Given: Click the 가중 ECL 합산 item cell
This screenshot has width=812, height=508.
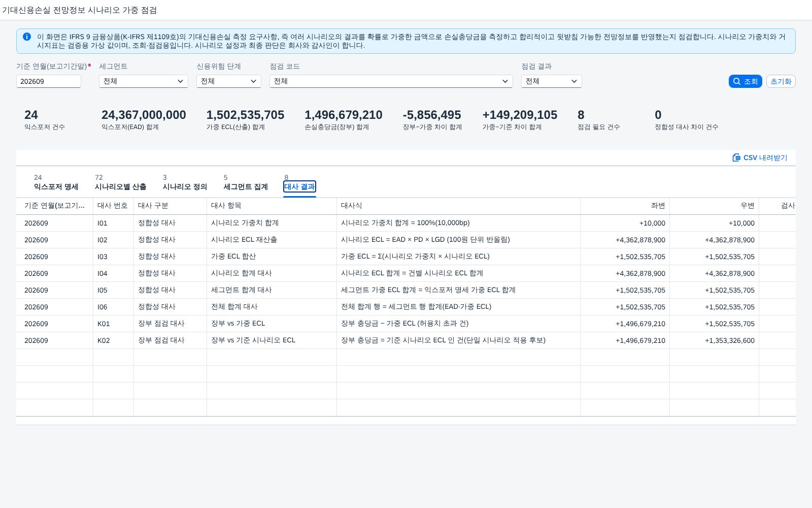Looking at the screenshot, I should [272, 257].
